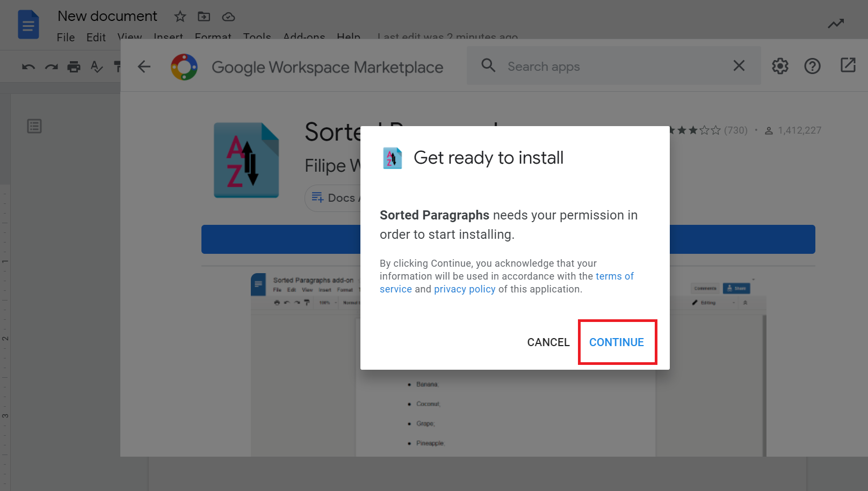Click the Redo icon in Docs toolbar

pyautogui.click(x=52, y=67)
